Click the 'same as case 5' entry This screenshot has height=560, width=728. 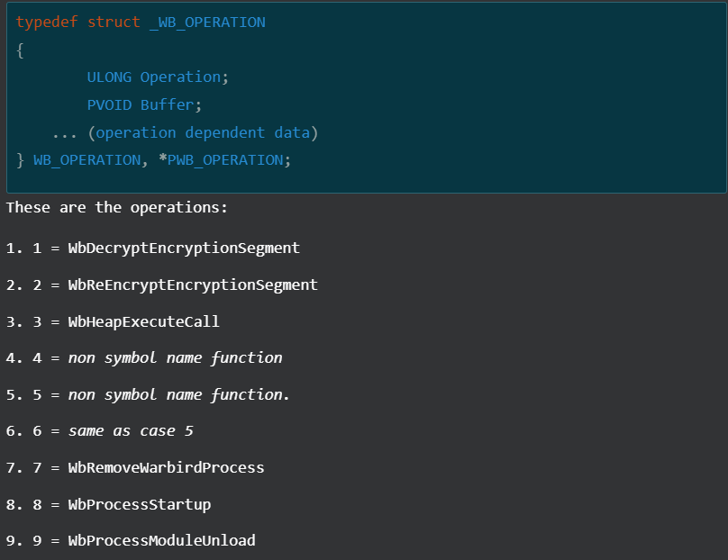click(x=131, y=431)
